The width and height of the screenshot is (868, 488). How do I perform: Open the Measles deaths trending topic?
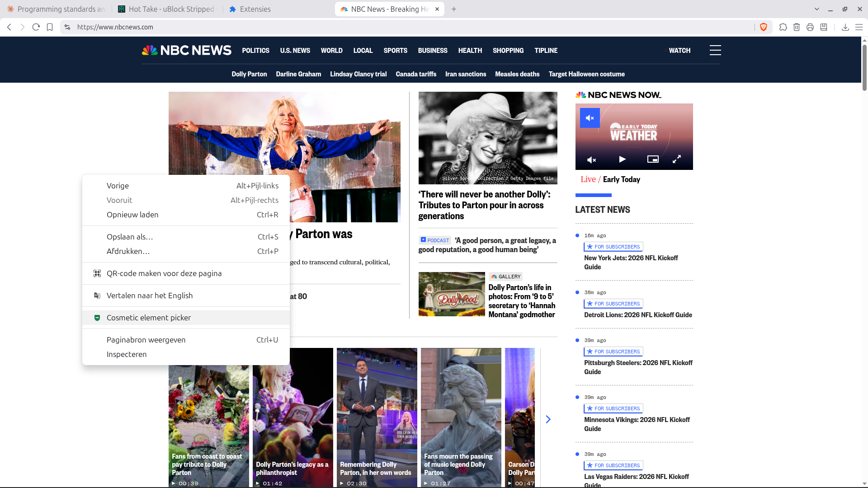click(x=517, y=74)
